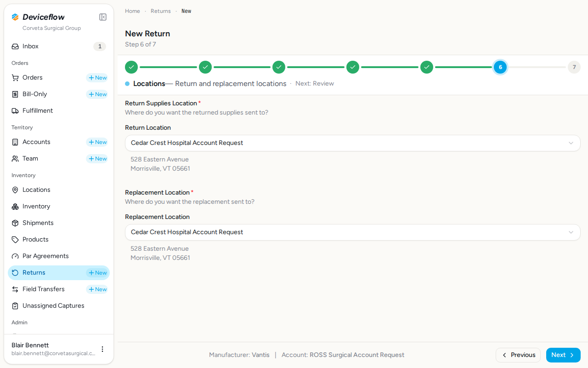Create new order via Orders New
588x368 pixels.
pos(97,78)
